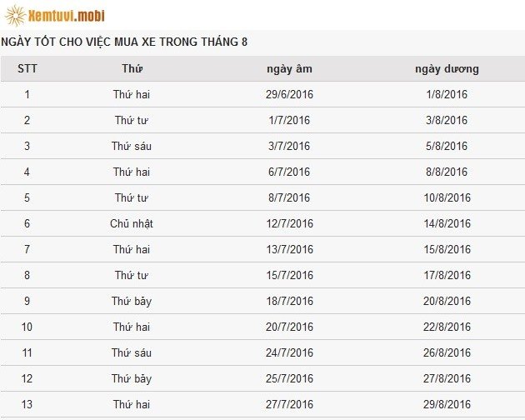The height and width of the screenshot is (420, 525).
Task: Select the solar date 29/8/2016
Action: point(447,404)
